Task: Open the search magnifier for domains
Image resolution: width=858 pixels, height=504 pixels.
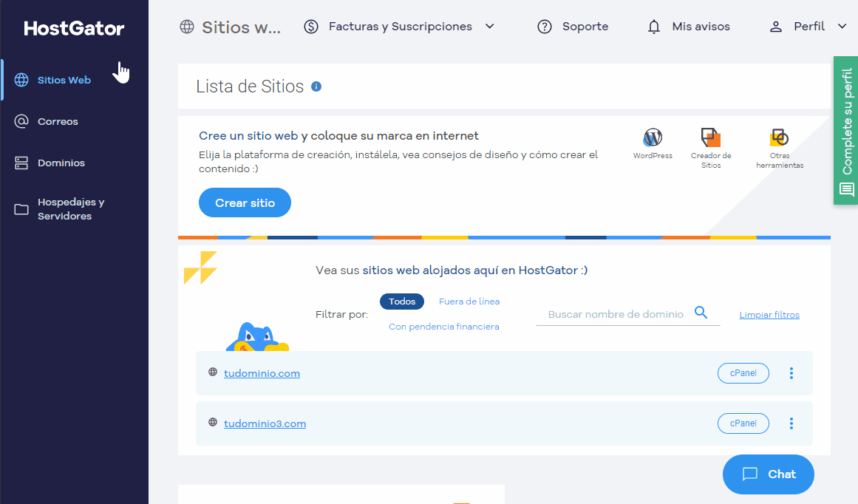Action: 701,313
